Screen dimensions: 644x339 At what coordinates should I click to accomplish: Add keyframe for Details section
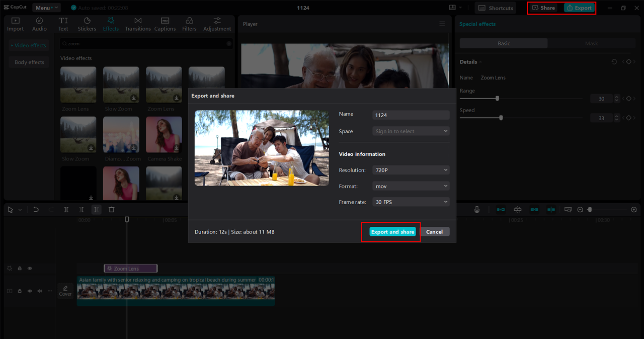[628, 62]
